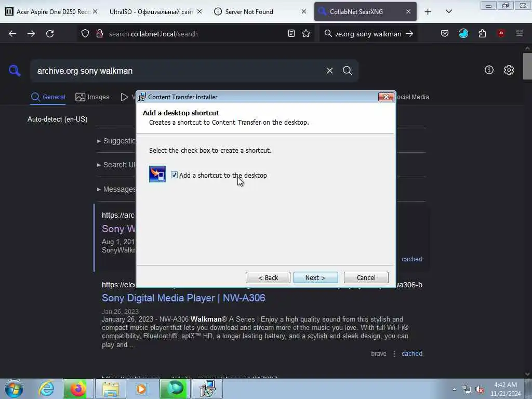
Task: Close the Server Not Found tab
Action: (303, 11)
